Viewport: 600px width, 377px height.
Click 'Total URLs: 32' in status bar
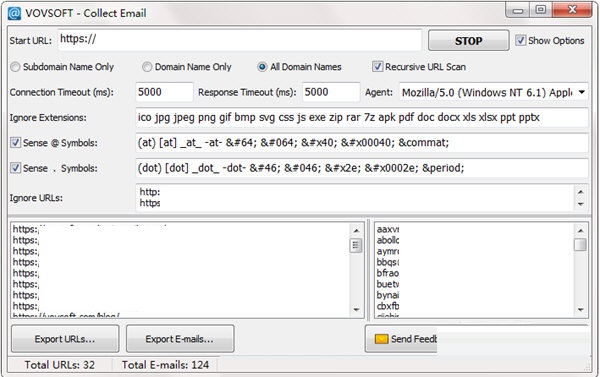60,365
